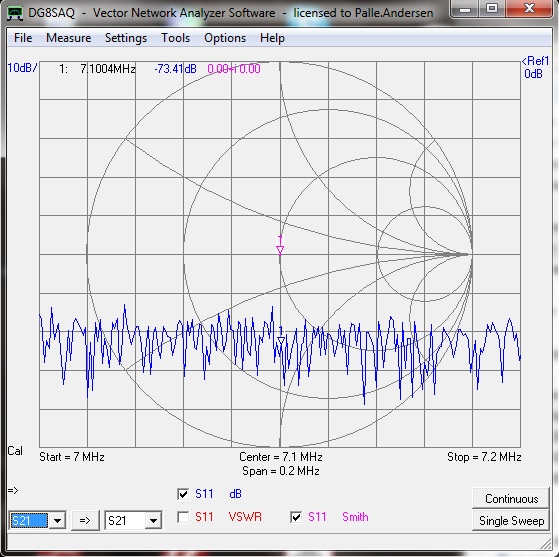Image resolution: width=559 pixels, height=557 pixels.
Task: Click the Cal status label
Action: pos(15,451)
